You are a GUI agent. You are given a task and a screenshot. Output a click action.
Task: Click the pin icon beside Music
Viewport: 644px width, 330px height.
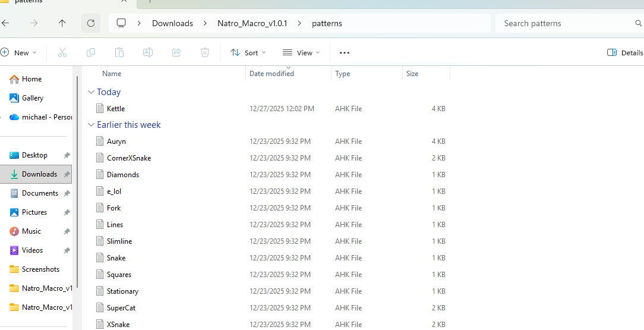click(67, 231)
